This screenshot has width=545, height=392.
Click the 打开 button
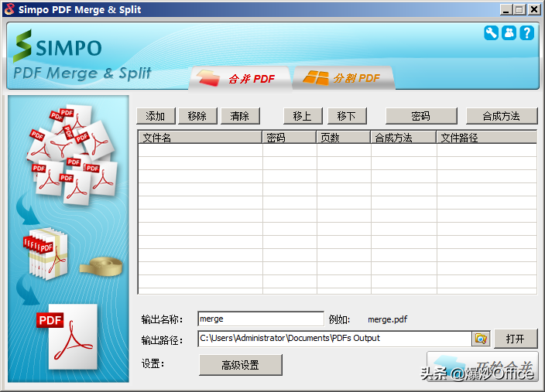[516, 339]
